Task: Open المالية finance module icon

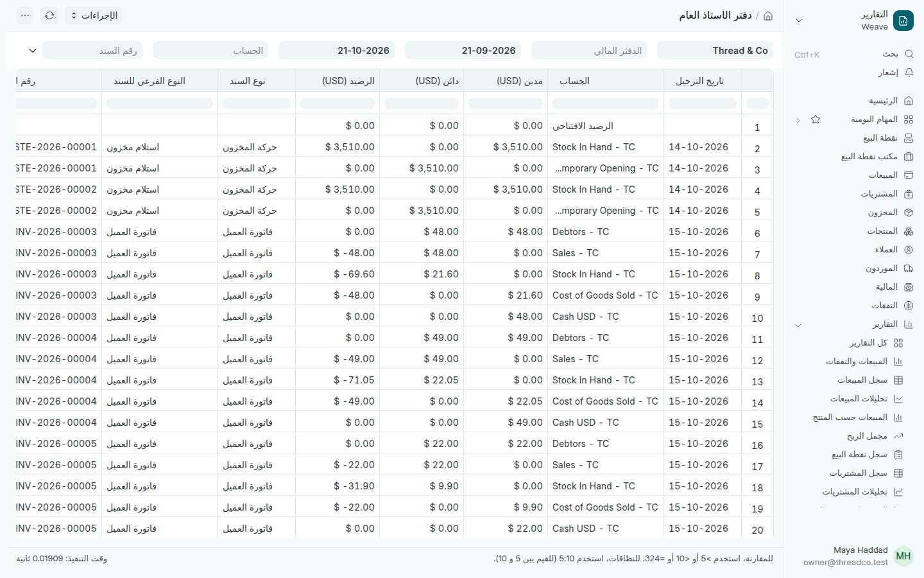Action: [909, 287]
